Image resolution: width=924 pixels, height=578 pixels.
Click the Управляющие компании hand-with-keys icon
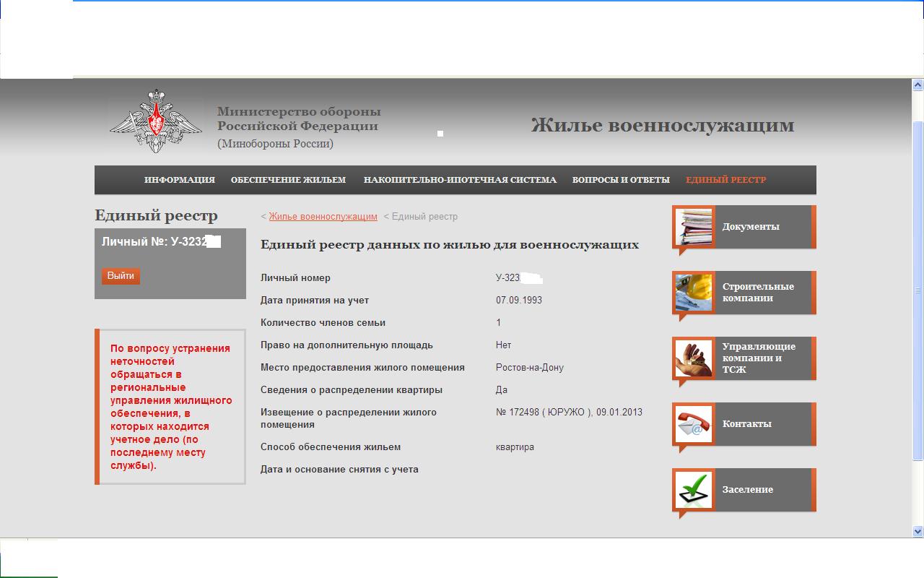point(694,358)
